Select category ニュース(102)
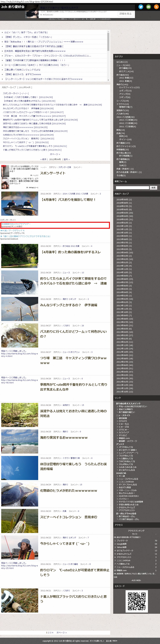The height and width of the screenshot is (644, 160). point(123,65)
